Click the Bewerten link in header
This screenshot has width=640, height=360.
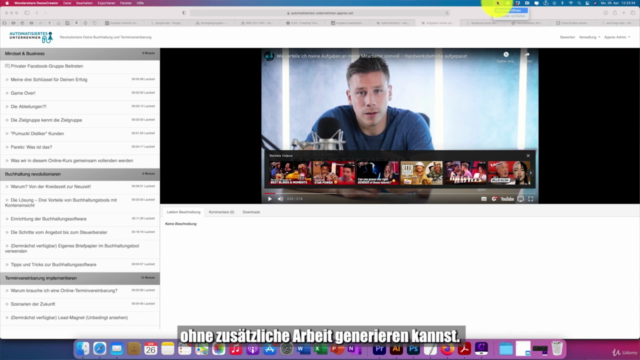(x=567, y=37)
